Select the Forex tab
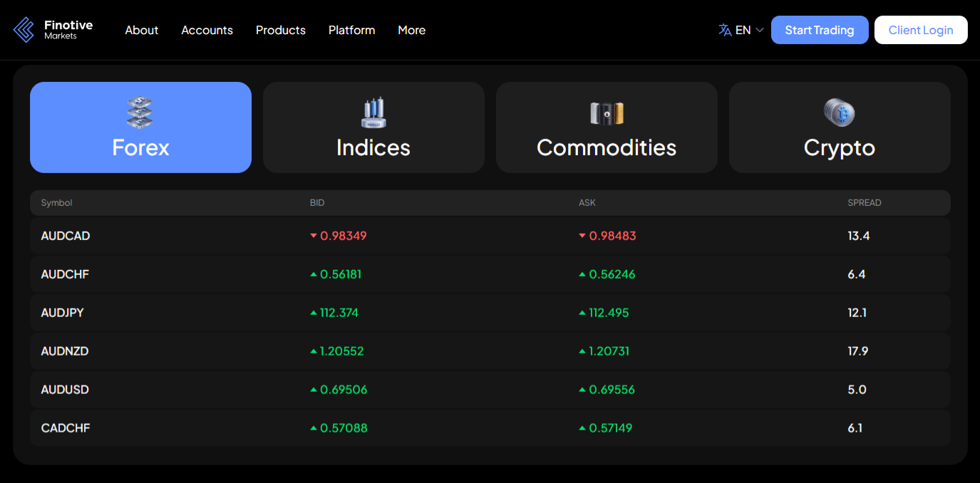 click(140, 128)
